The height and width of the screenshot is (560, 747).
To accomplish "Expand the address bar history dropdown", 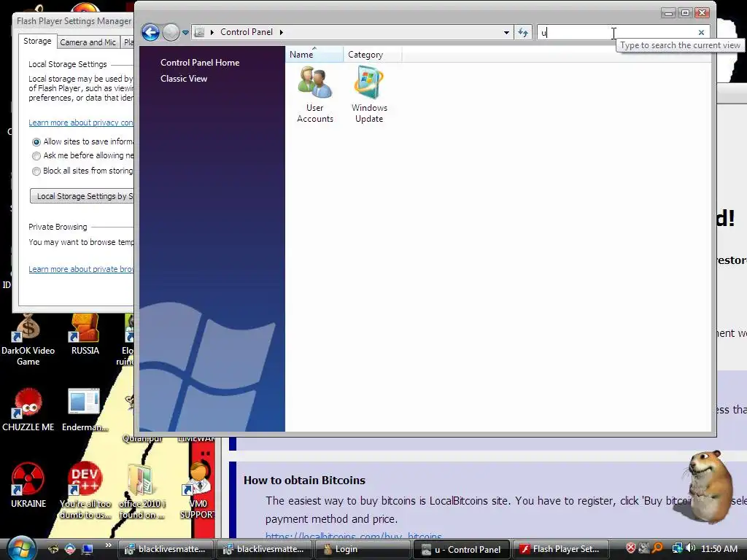I will tap(506, 32).
